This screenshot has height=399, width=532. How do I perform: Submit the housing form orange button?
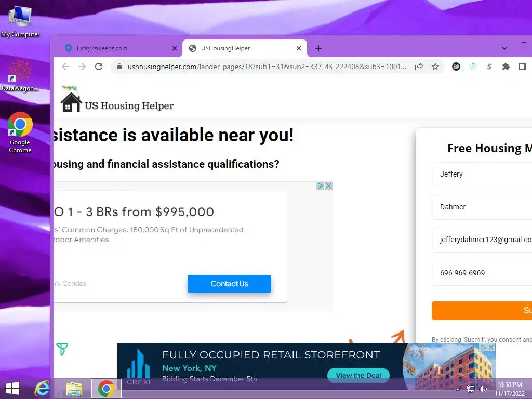point(482,311)
